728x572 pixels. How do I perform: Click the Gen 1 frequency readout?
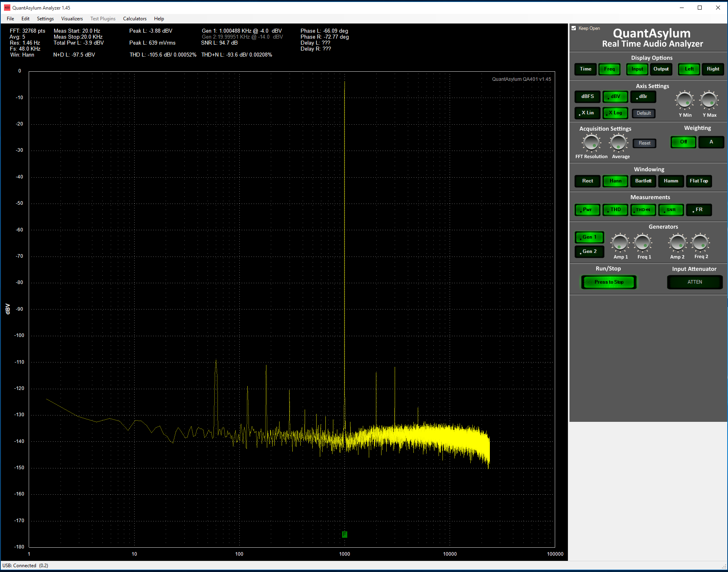(x=242, y=31)
